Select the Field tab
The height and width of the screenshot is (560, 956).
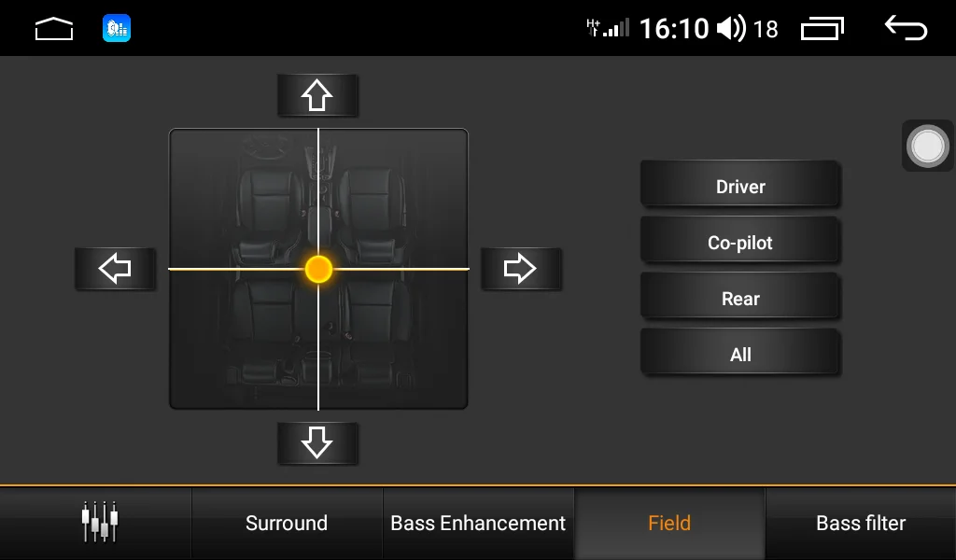(669, 524)
